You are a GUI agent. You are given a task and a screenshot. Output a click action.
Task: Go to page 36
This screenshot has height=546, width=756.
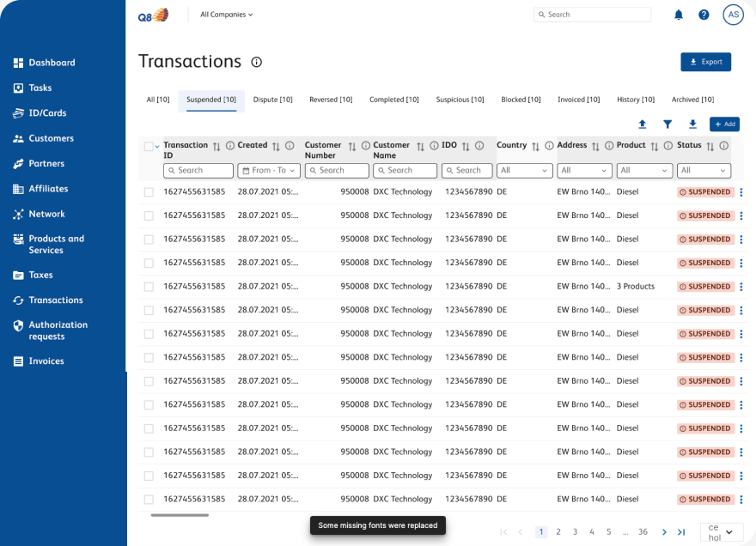click(x=643, y=532)
